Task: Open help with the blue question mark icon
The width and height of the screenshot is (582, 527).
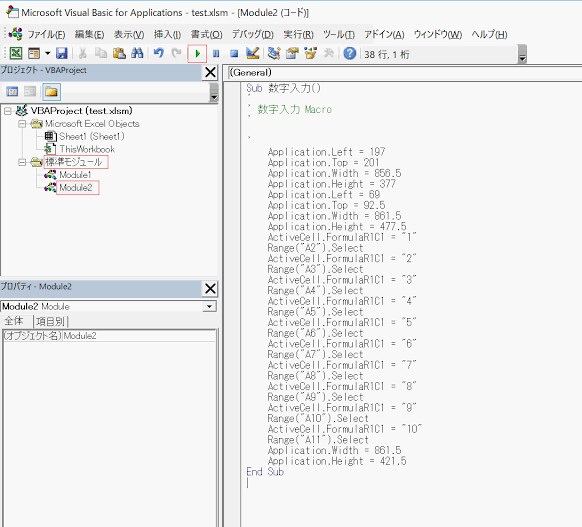Action: point(350,54)
